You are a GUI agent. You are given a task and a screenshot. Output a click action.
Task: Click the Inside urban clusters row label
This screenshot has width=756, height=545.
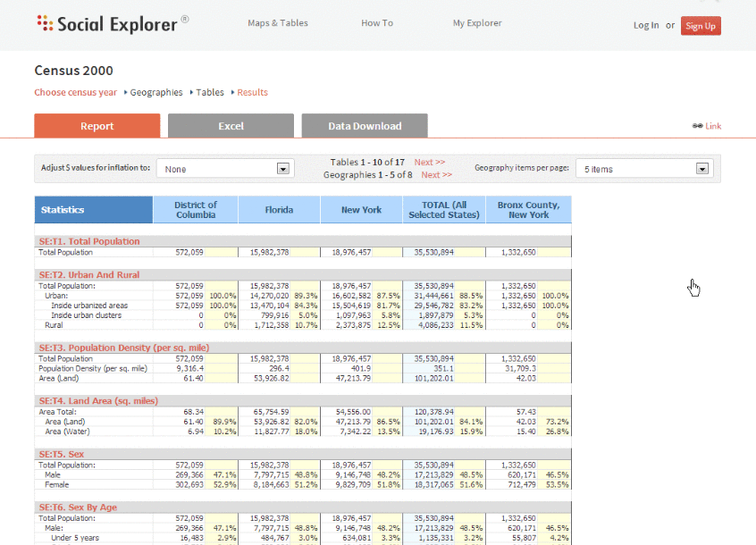point(87,315)
